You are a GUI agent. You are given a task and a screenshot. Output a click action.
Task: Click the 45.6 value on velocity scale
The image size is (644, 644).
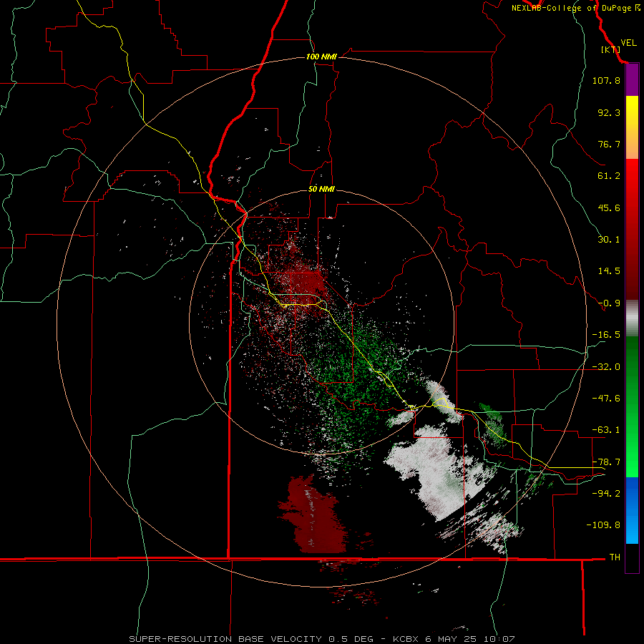pyautogui.click(x=609, y=208)
